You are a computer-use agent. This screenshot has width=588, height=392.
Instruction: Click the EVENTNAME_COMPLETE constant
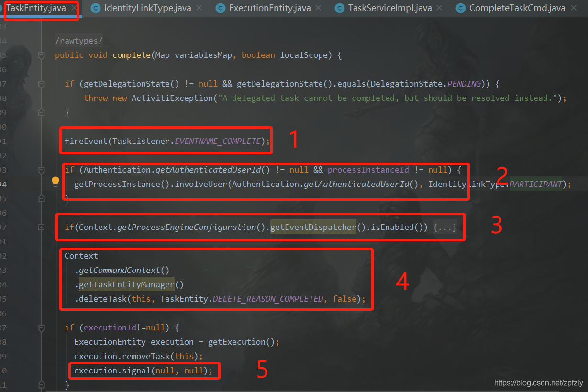[218, 141]
